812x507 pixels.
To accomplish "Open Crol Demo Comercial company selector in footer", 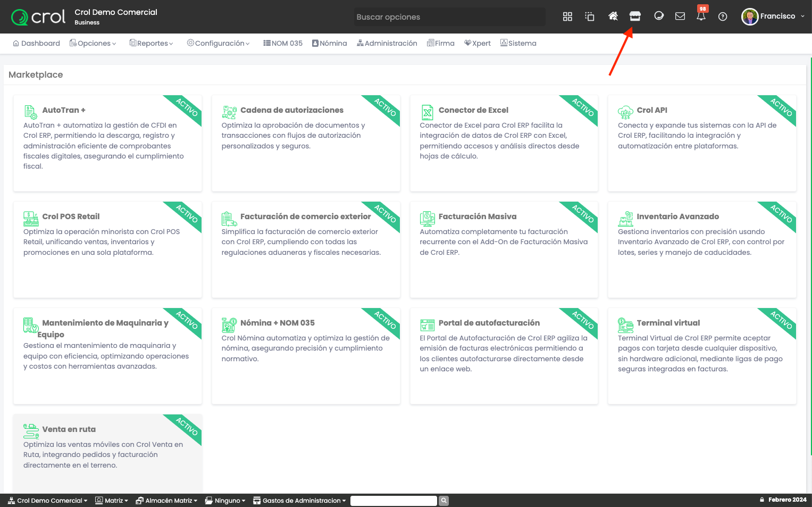I will [48, 501].
